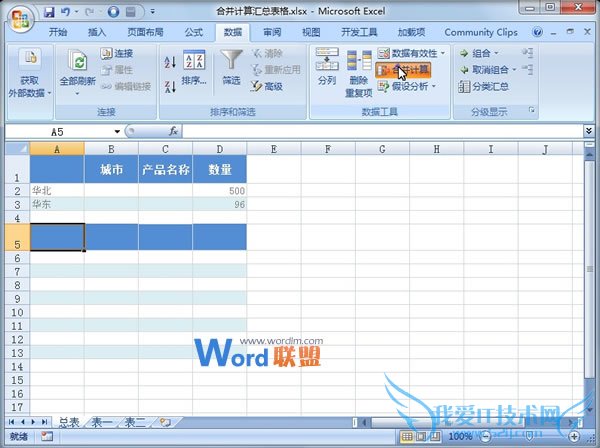
Task: Go to first sheet navigation arrow
Action: click(11, 422)
